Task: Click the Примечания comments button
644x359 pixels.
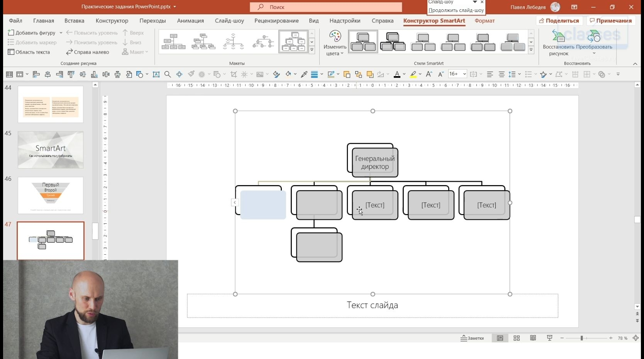Action: point(611,21)
